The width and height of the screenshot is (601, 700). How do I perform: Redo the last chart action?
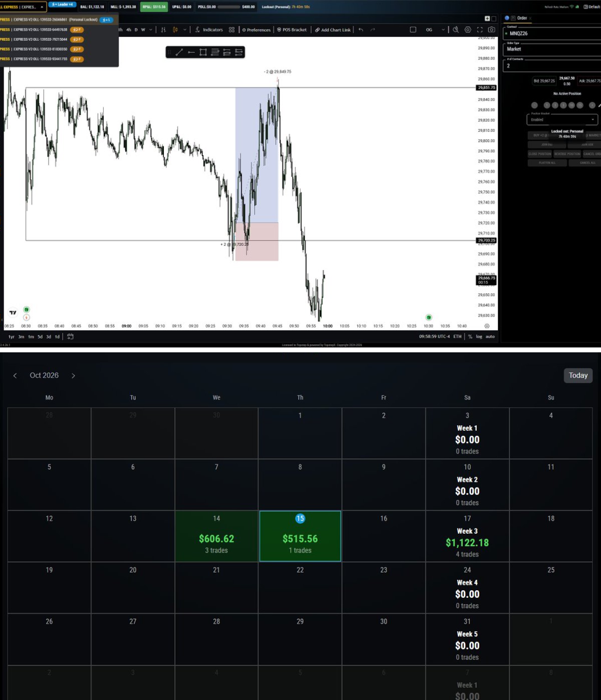[373, 30]
